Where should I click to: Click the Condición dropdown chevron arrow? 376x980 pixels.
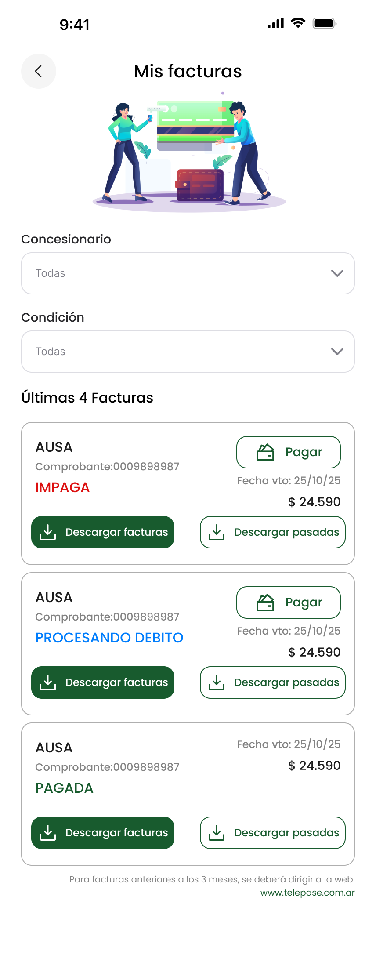click(x=337, y=352)
